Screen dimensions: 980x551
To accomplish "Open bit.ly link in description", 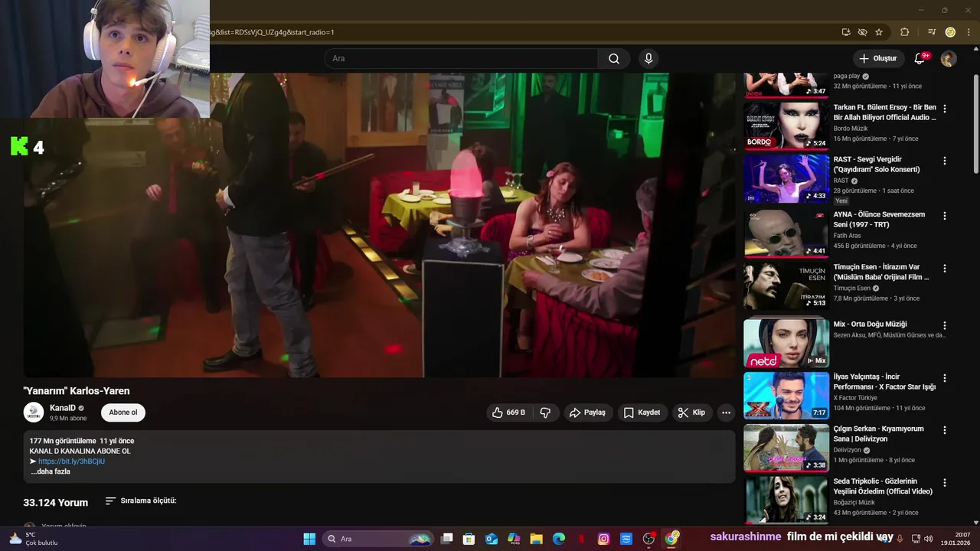I will [71, 461].
